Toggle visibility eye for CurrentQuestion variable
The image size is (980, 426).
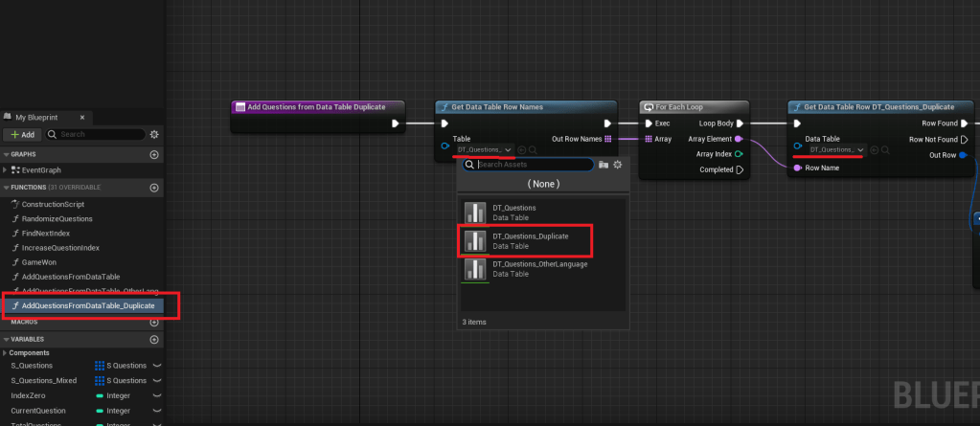coord(157,410)
